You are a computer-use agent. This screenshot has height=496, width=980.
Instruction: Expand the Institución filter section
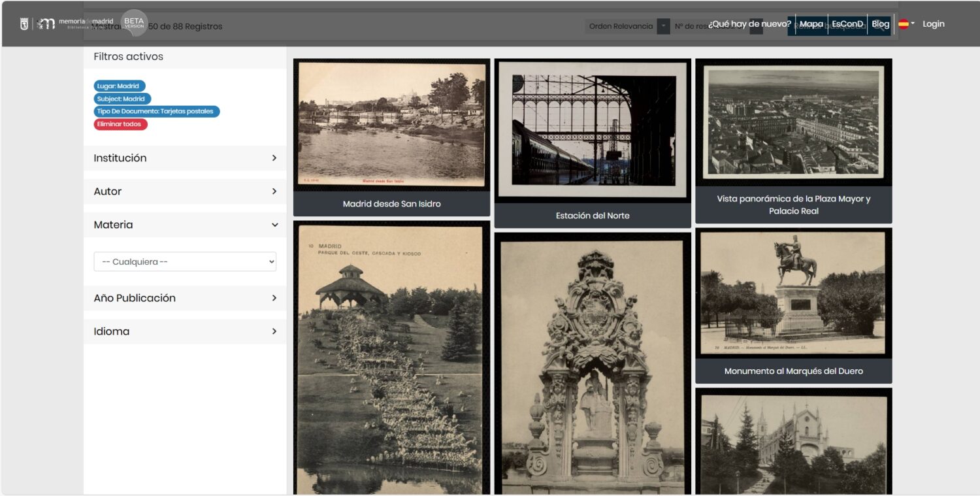coord(185,158)
